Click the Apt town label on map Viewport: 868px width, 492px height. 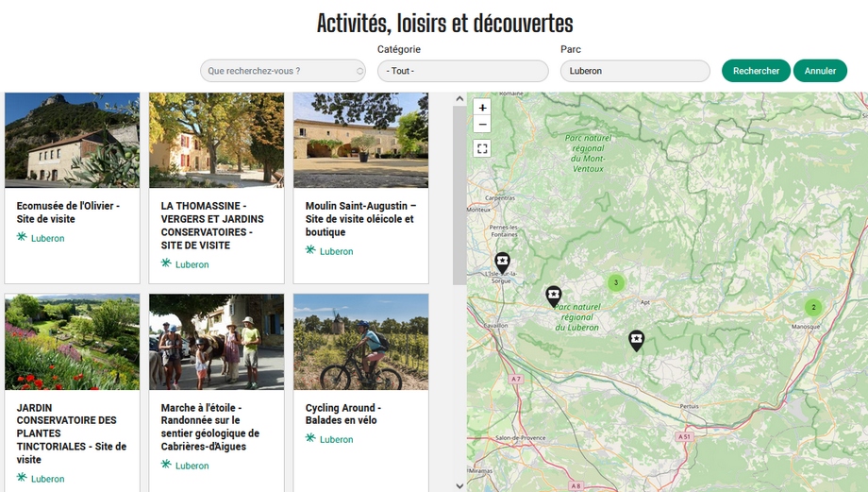[x=645, y=302]
